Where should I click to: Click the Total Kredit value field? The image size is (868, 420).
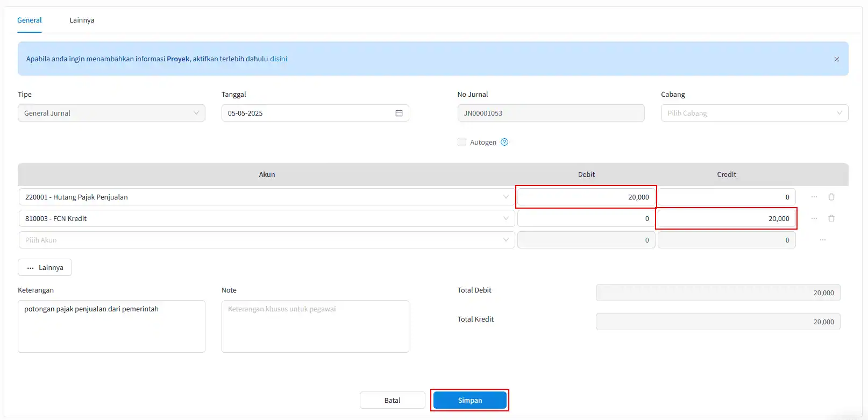pyautogui.click(x=718, y=322)
